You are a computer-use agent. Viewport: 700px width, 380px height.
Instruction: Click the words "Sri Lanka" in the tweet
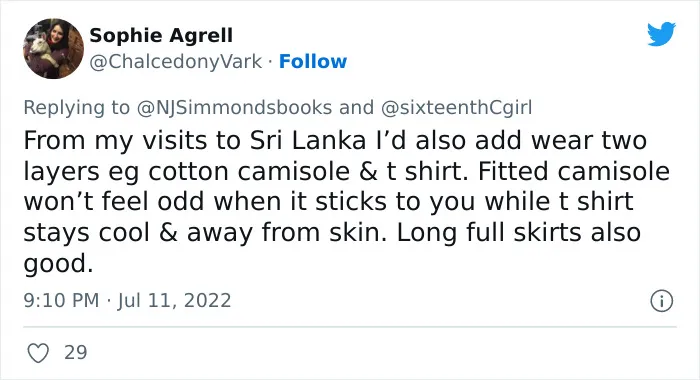coord(308,140)
